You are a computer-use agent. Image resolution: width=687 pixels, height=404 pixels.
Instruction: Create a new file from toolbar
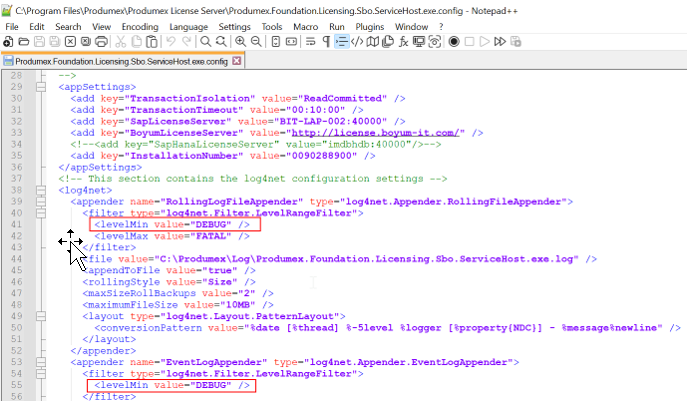8,42
